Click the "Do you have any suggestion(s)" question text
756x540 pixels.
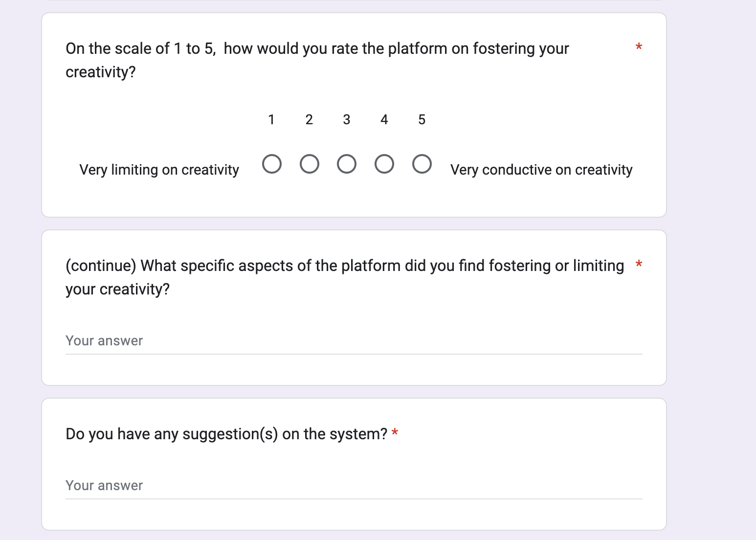[226, 434]
